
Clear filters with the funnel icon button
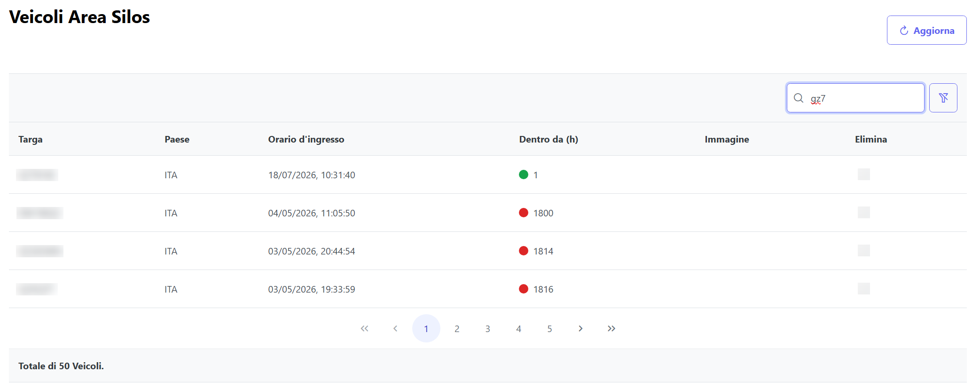pyautogui.click(x=943, y=98)
